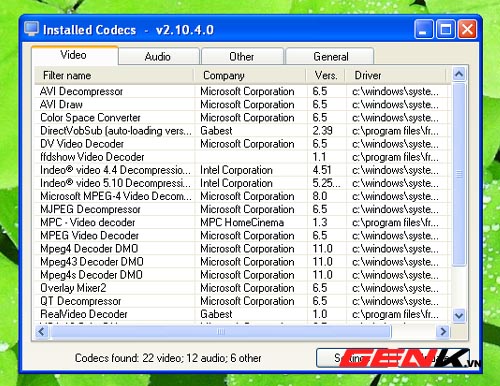This screenshot has height=386, width=500.
Task: Select the Microsoft MPEG-4 Video Decom... row
Action: pyautogui.click(x=243, y=196)
